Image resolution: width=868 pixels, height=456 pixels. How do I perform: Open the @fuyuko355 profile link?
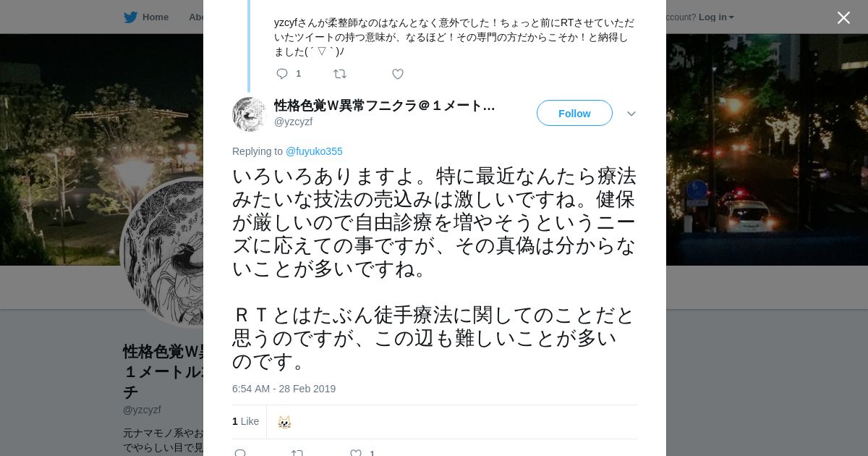tap(314, 151)
